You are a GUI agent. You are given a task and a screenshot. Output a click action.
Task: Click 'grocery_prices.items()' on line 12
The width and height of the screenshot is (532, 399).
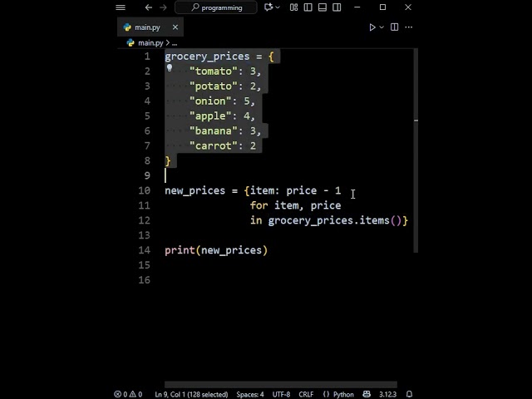click(335, 220)
